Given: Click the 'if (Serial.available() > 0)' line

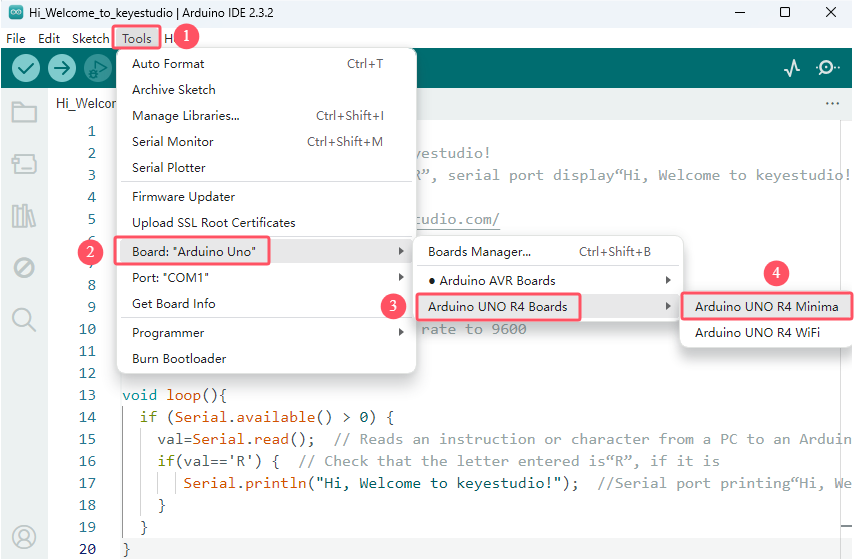Looking at the screenshot, I should [267, 418].
